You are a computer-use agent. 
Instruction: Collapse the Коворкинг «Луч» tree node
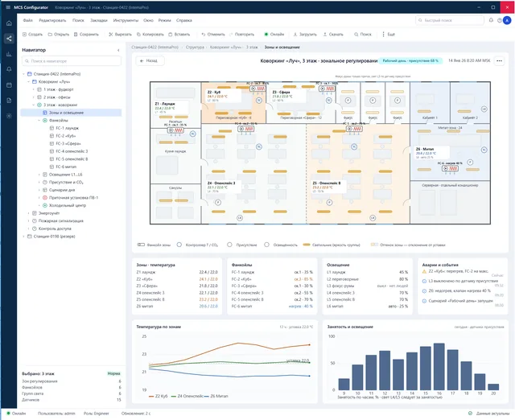click(29, 81)
